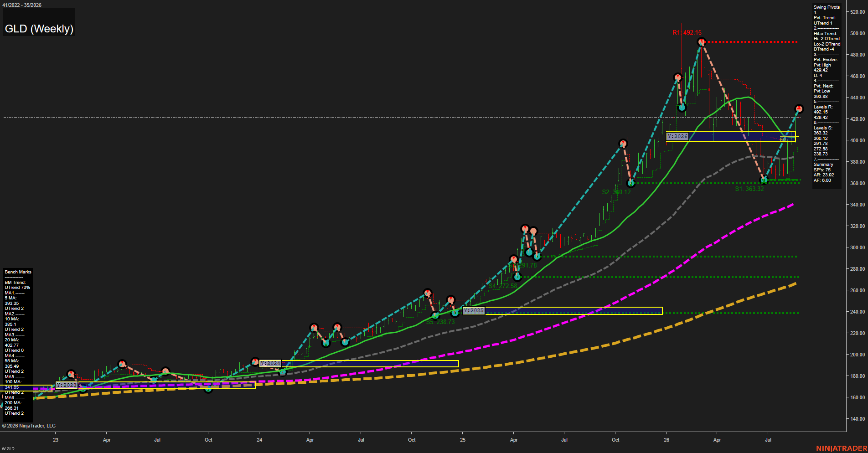Select the Y:2025 yearly range tag

click(474, 310)
